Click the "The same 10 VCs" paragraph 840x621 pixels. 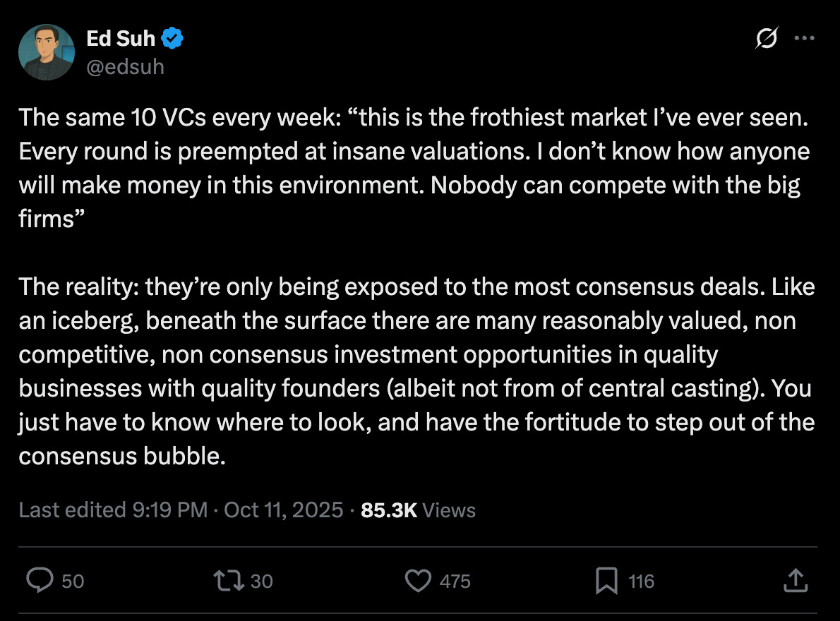(x=413, y=168)
